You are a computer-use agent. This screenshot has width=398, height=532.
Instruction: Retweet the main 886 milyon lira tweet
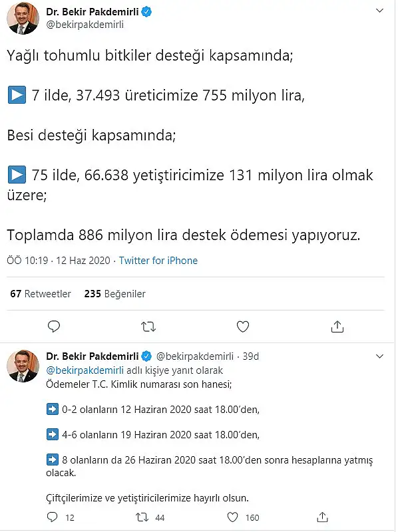click(x=148, y=327)
